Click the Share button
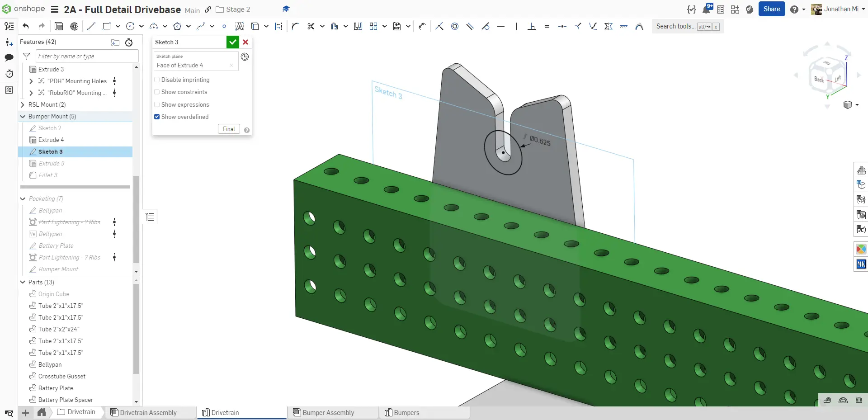 point(771,9)
